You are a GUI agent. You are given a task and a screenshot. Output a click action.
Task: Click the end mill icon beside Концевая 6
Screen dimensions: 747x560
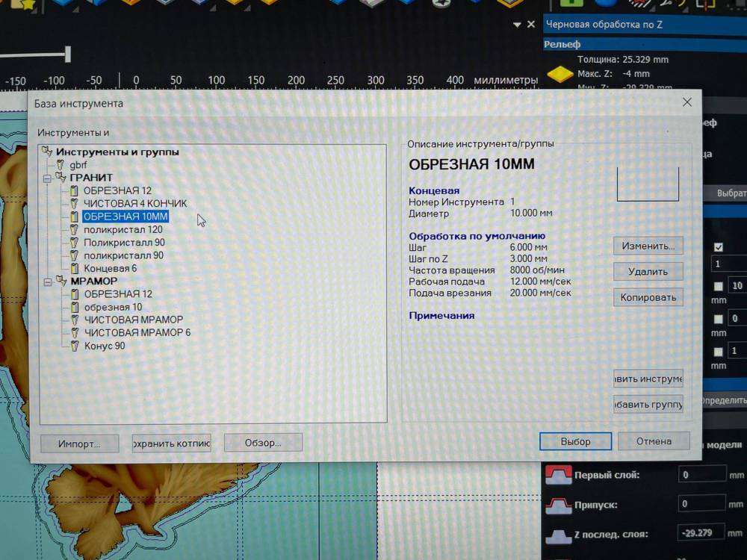coord(74,268)
